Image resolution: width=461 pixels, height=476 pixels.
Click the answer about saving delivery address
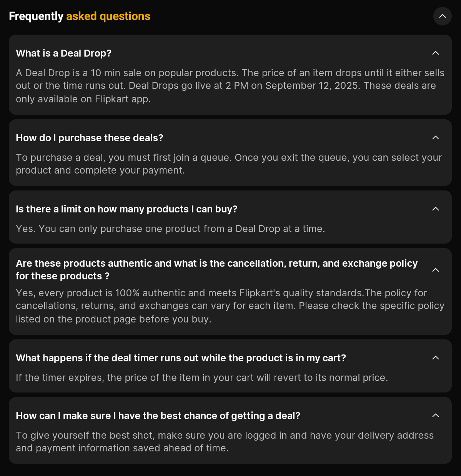pos(225,442)
